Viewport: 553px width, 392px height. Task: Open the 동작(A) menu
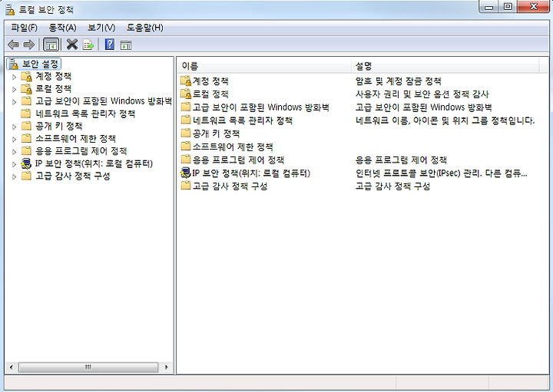click(62, 28)
